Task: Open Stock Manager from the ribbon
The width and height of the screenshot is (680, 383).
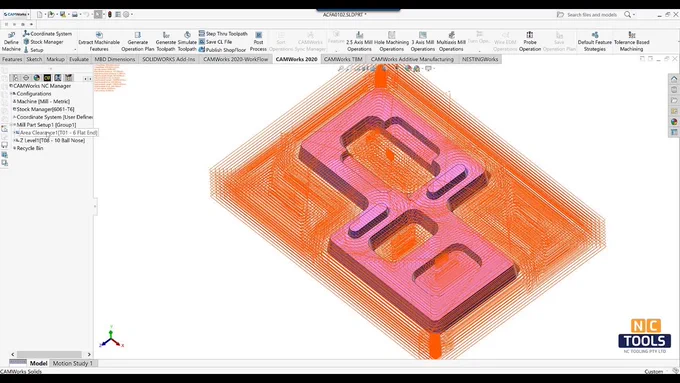Action: click(x=43, y=42)
